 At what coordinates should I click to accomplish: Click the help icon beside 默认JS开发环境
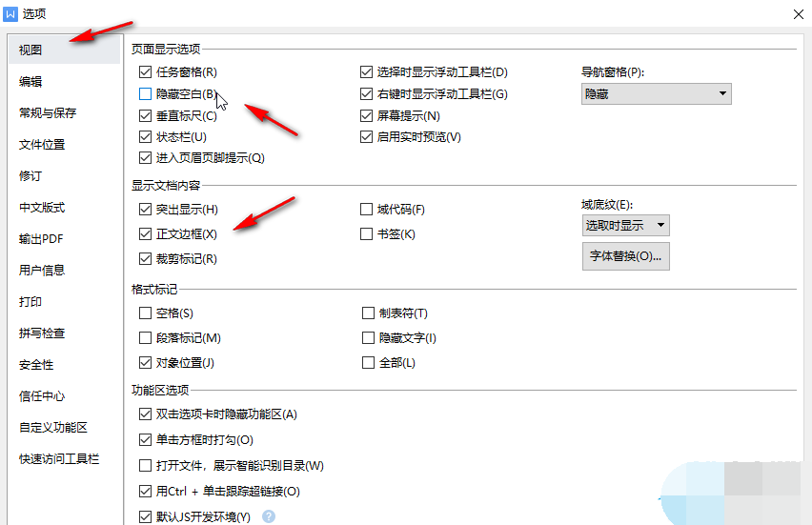pos(269,517)
